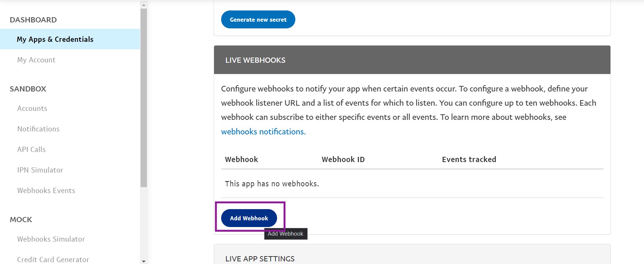This screenshot has width=644, height=264.
Task: Expand the Live App Settings section
Action: (x=412, y=258)
